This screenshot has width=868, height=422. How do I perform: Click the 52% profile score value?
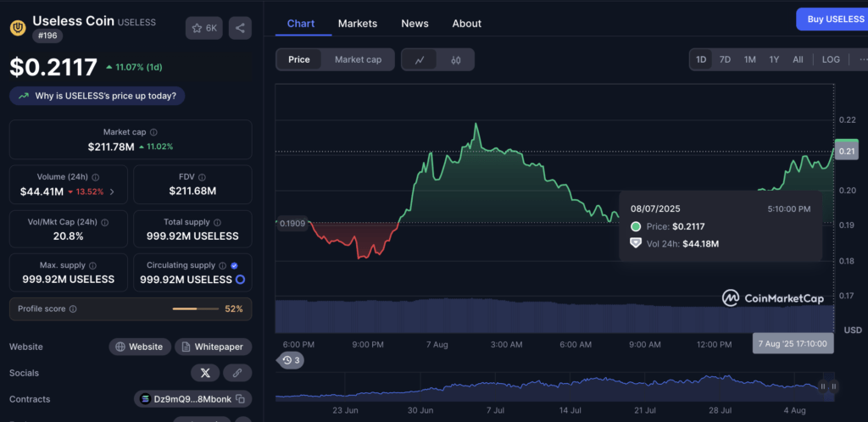[234, 309]
